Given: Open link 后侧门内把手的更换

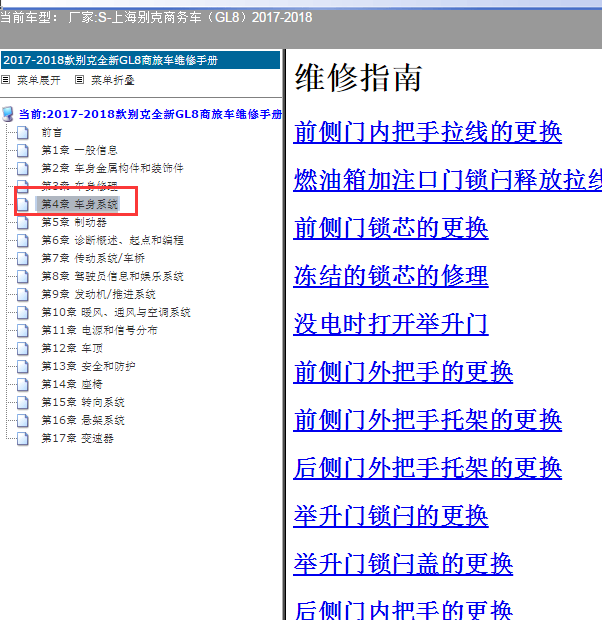Looking at the screenshot, I should 403,610.
